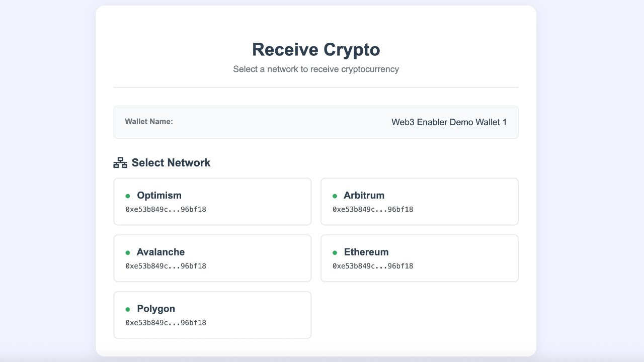Click the Receive Crypto heading
The width and height of the screenshot is (644, 362).
coord(316,49)
